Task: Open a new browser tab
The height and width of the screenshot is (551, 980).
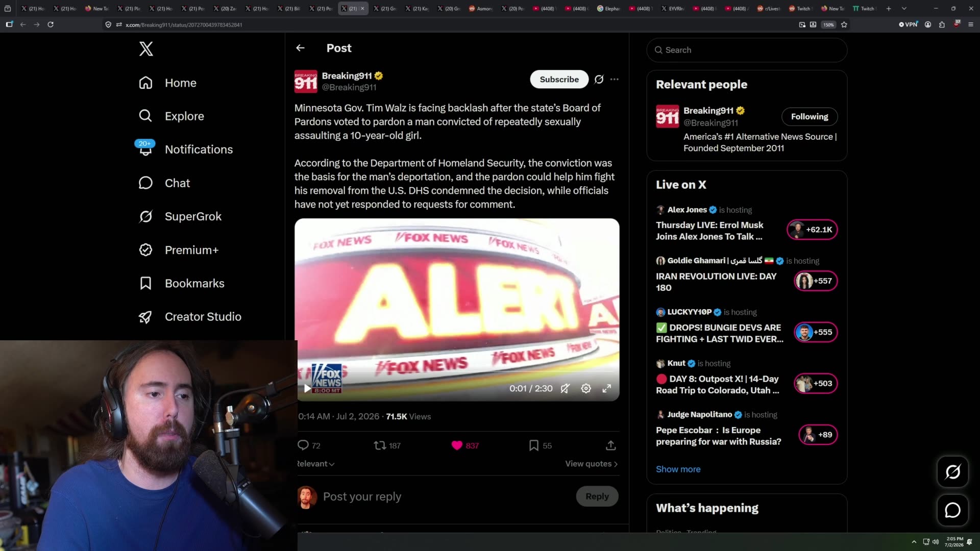Action: [889, 9]
